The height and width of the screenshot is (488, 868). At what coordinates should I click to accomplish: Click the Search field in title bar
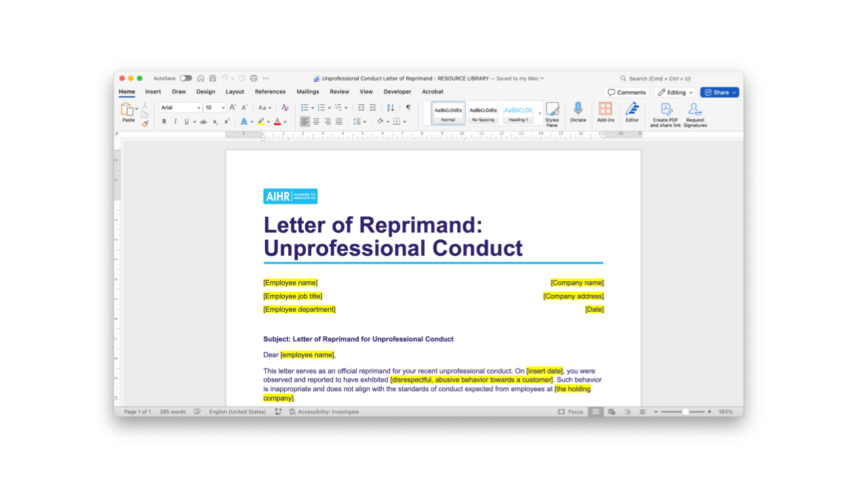(x=678, y=79)
